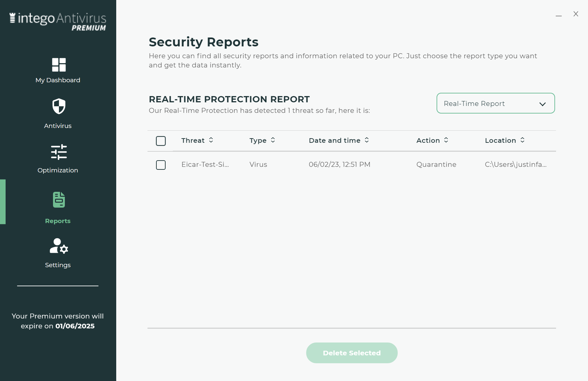588x381 pixels.
Task: Go to the Reports menu label
Action: click(x=58, y=221)
